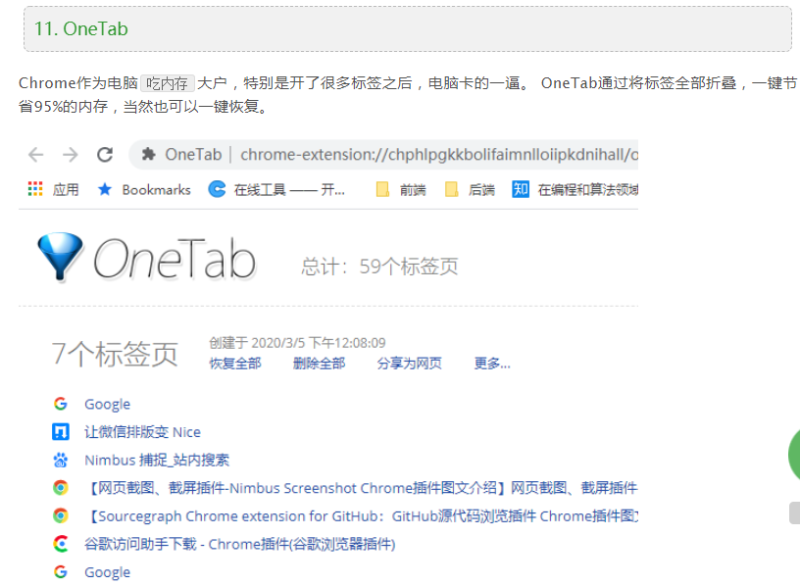Expand the 更多... options
Image resolution: width=800 pixels, height=585 pixels.
[492, 363]
